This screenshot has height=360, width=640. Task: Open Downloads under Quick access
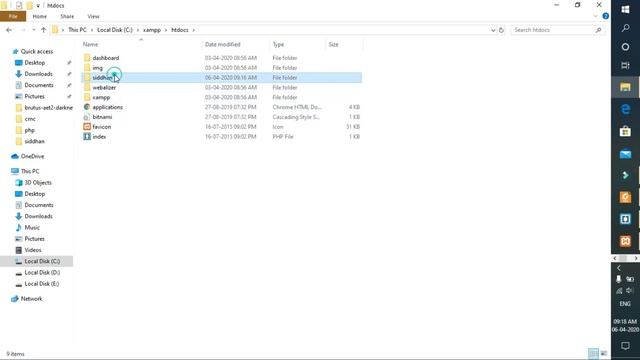[x=38, y=74]
